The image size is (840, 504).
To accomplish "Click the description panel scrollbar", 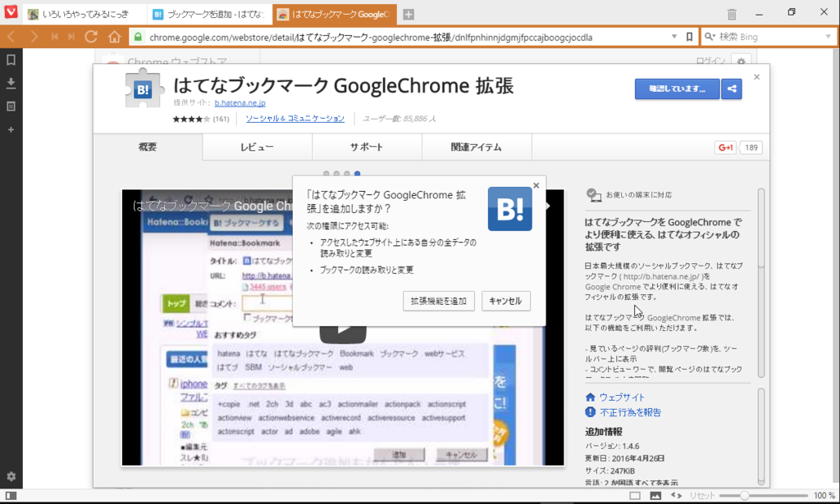I will 760,283.
